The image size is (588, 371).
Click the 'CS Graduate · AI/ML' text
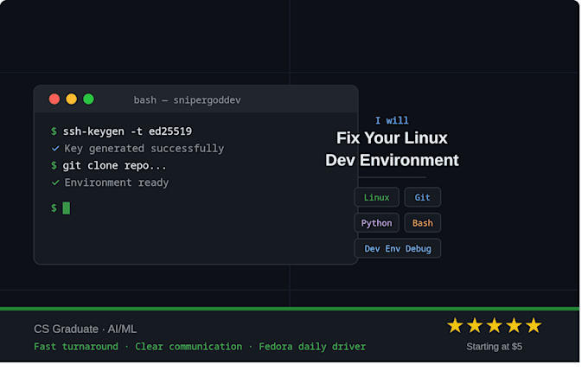(x=85, y=329)
